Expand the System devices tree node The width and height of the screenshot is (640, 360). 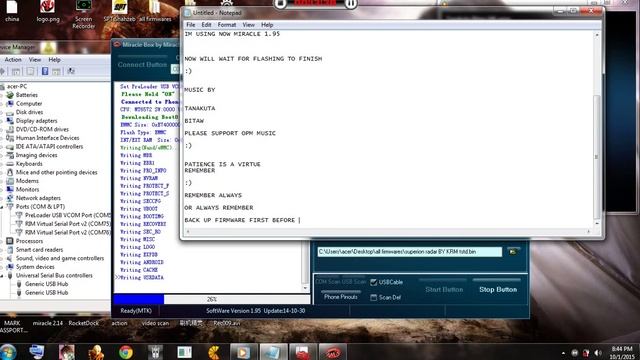(x=2, y=267)
